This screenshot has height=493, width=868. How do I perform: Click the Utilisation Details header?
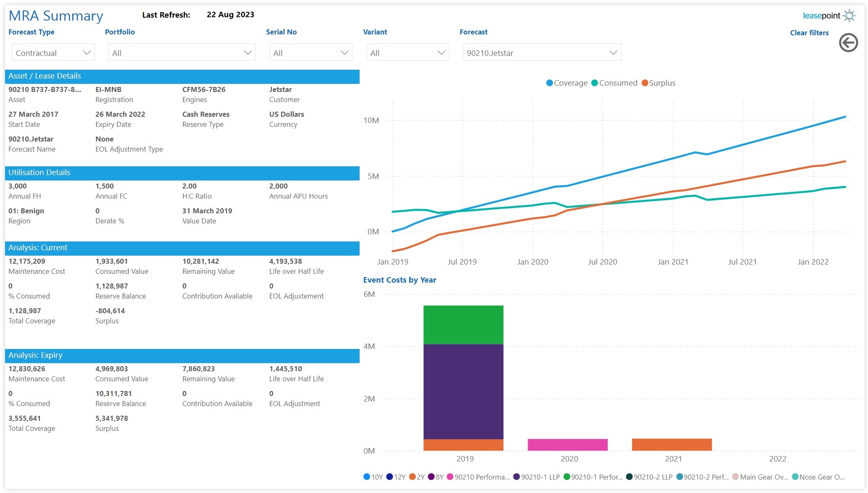[182, 173]
